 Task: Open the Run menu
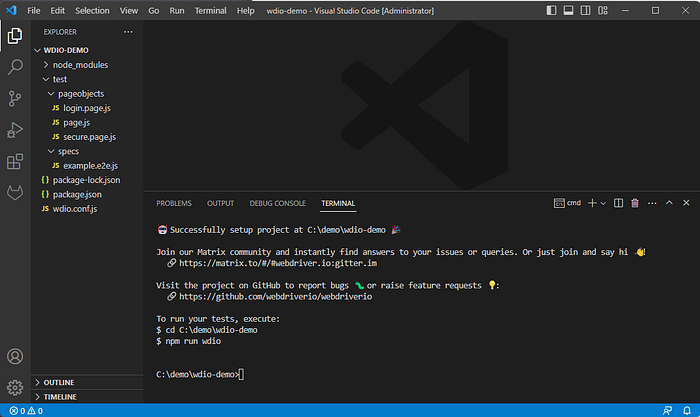coord(177,11)
